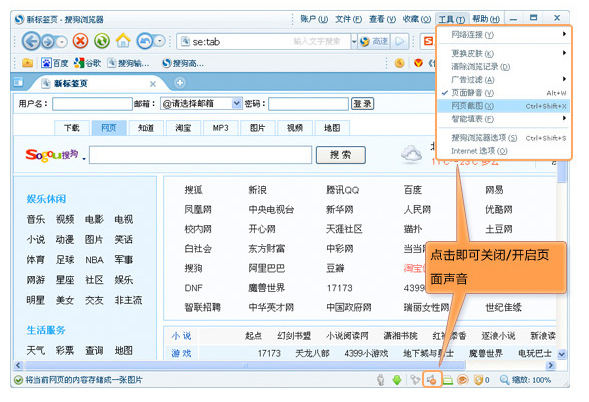
Task: Click the horizontal scrollbar right arrow
Action: (x=551, y=365)
